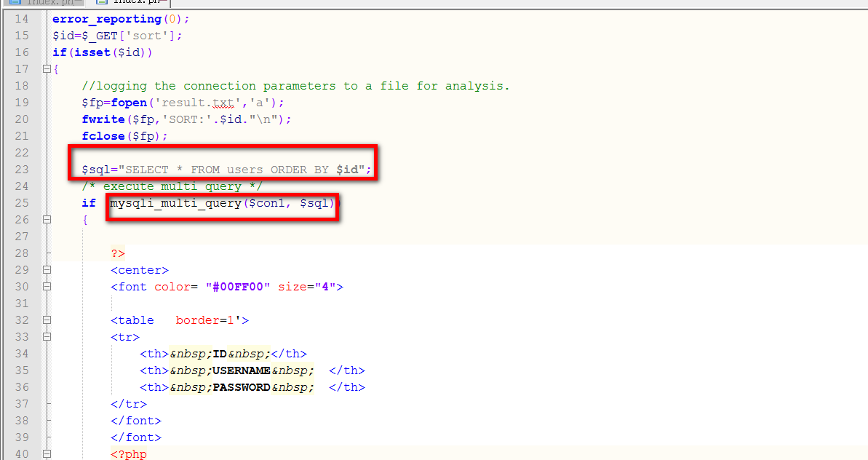This screenshot has height=460, width=868.
Task: Fold the <font> tag block at line 30
Action: (x=47, y=287)
